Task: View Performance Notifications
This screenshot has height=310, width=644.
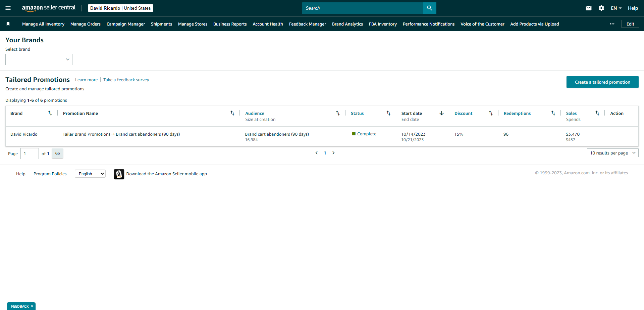Action: [x=429, y=24]
